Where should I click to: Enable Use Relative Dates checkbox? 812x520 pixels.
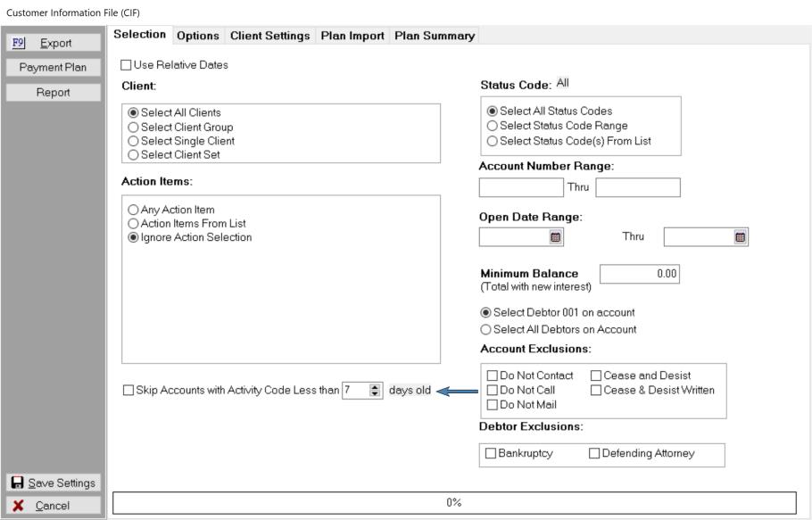126,65
